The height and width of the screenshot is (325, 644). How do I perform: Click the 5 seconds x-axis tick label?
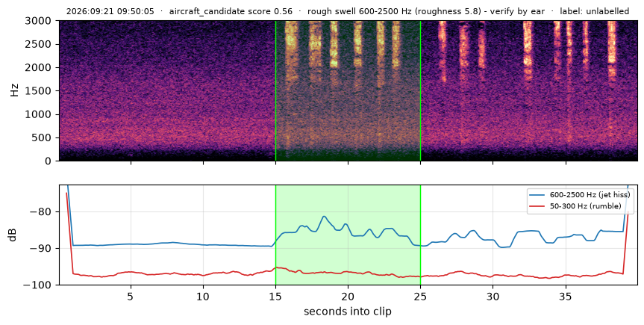click(131, 296)
